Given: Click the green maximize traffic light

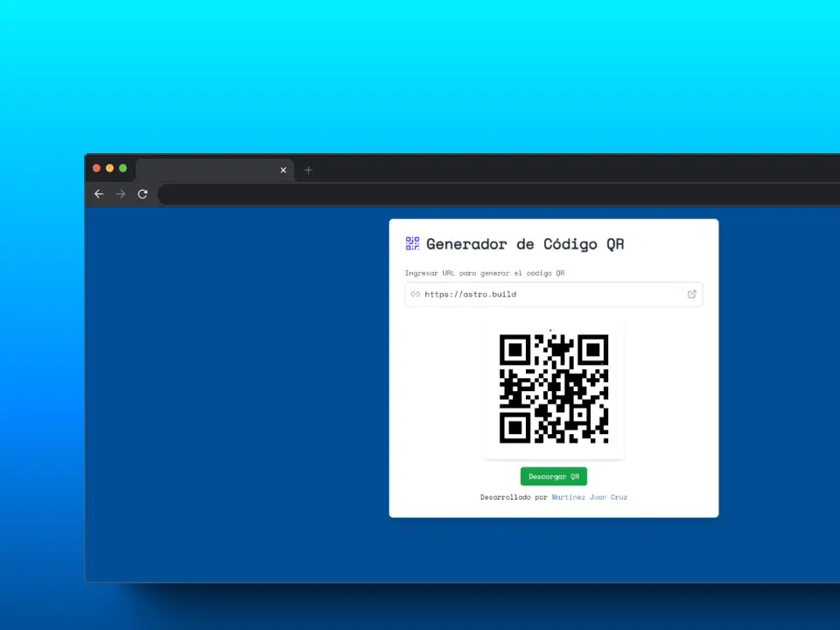Looking at the screenshot, I should 122,168.
